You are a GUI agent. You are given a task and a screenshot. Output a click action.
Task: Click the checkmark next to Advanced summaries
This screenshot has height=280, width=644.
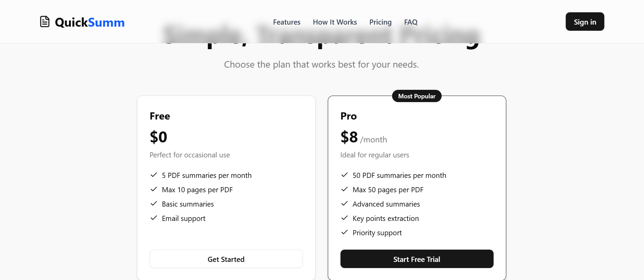(x=345, y=204)
